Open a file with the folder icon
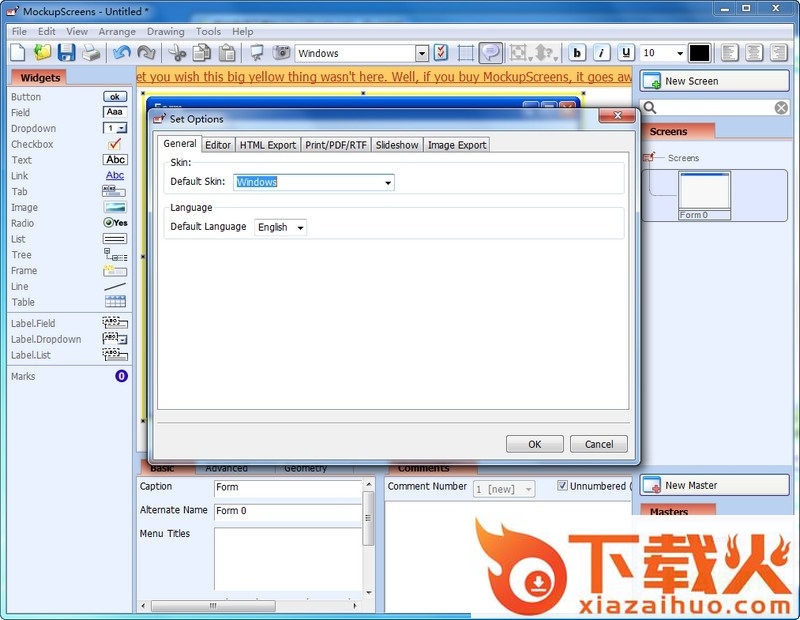800x620 pixels. tap(43, 53)
